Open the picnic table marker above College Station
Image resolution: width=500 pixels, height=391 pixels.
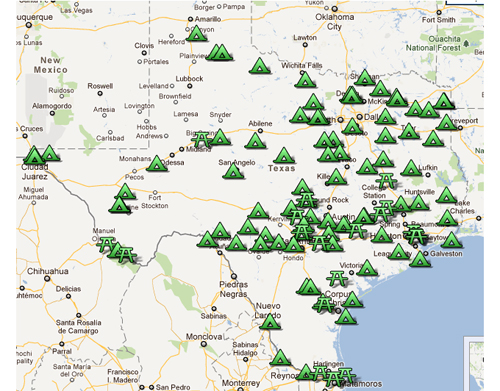click(386, 180)
